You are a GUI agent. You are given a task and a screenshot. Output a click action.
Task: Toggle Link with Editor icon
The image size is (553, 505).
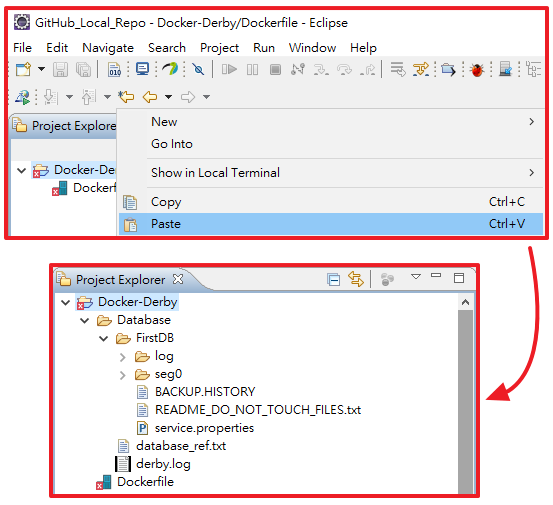tap(356, 279)
